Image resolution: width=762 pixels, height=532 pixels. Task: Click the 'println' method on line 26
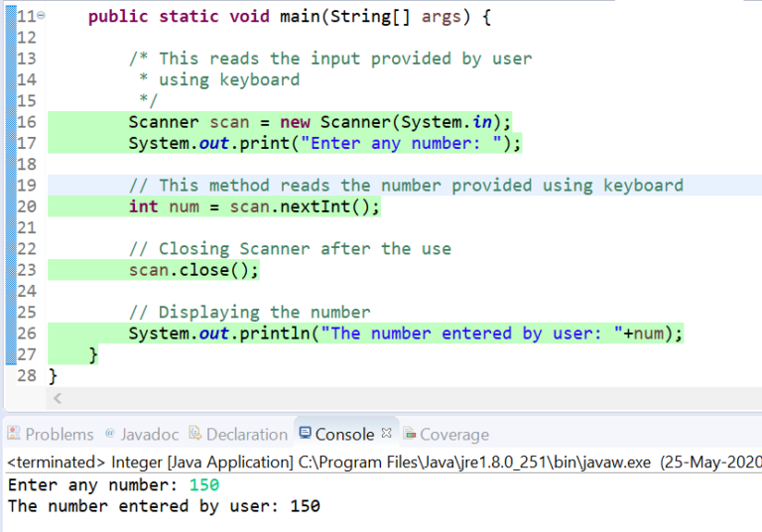point(275,333)
